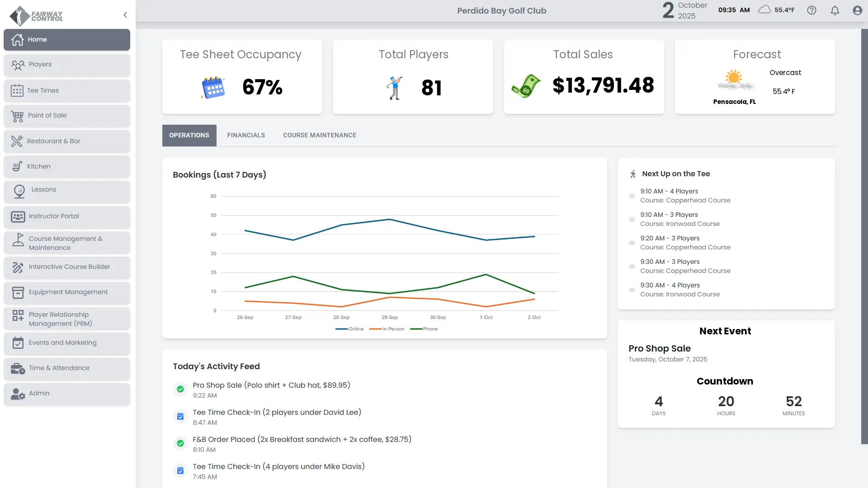Click the Point of Sale cart icon

pyautogui.click(x=17, y=116)
